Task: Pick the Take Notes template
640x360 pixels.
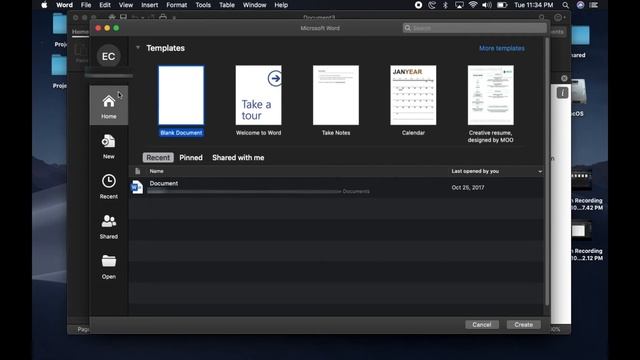Action: 336,101
